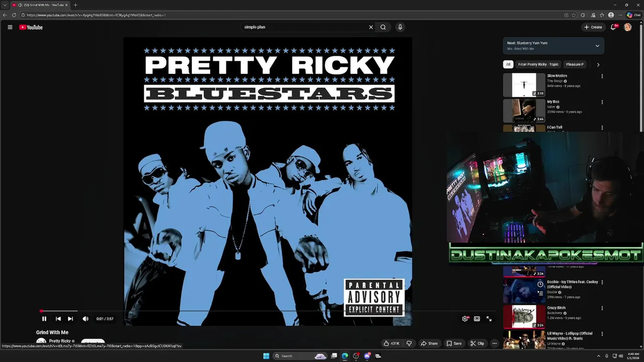Go to the previous video
Viewport: 644px width, 362px height.
pos(58,319)
